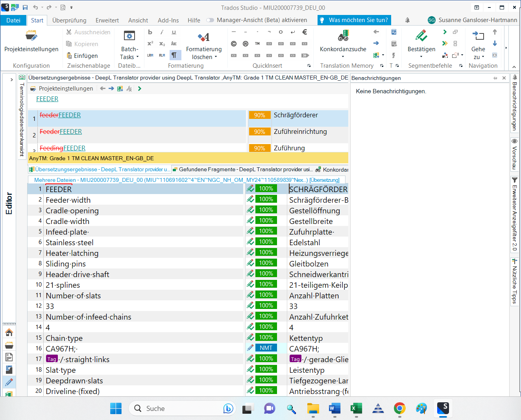Insert registered trademark symbol
Viewport: 521px width, 420px height.
(246, 44)
